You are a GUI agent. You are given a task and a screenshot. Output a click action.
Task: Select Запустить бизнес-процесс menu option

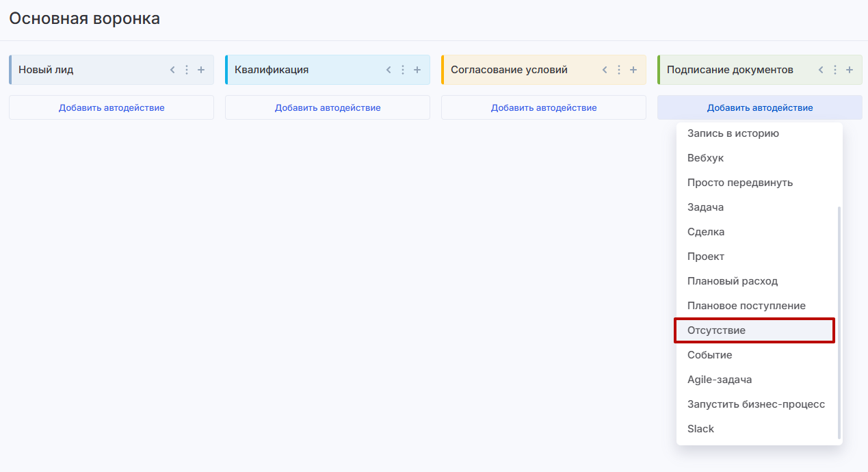point(756,404)
